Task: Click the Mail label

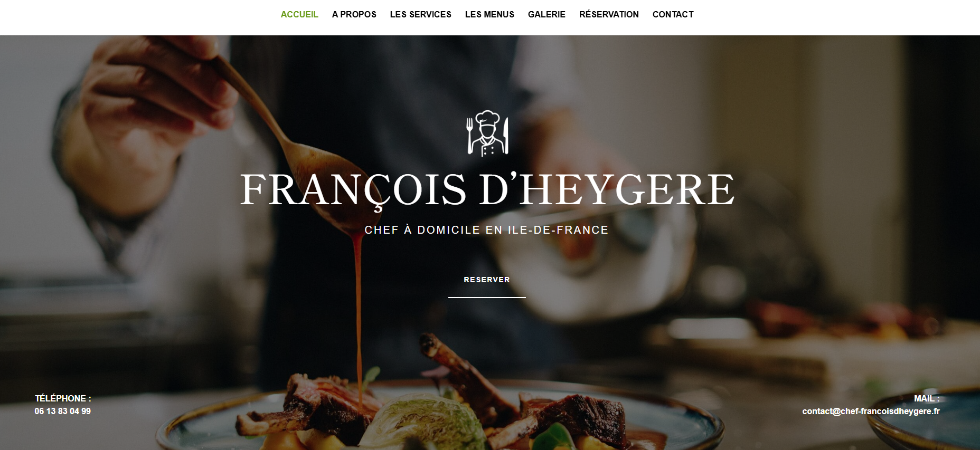Action: coord(927,398)
